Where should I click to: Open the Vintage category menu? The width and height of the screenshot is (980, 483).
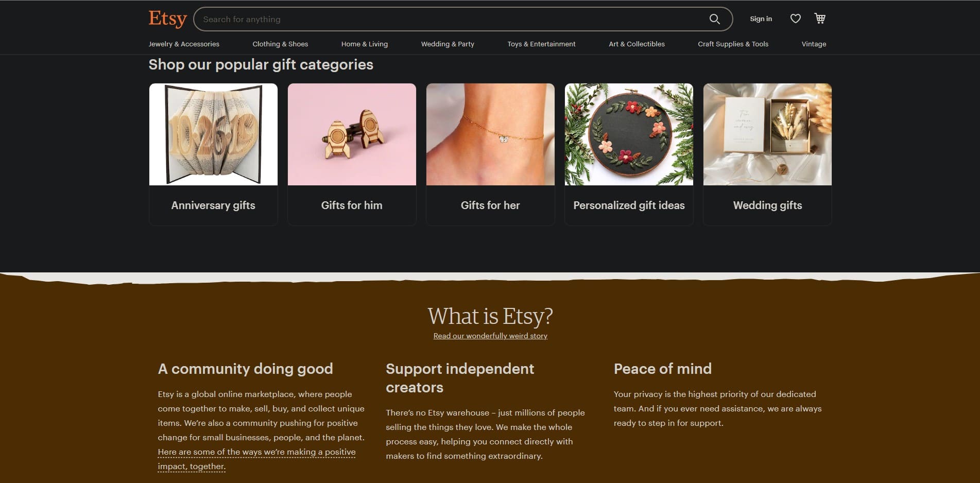[x=814, y=44]
